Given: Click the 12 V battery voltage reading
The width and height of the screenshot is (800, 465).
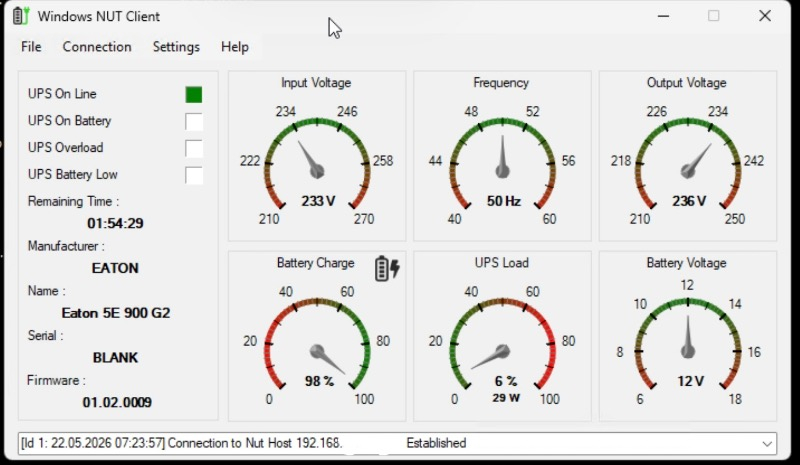Looking at the screenshot, I should [690, 381].
